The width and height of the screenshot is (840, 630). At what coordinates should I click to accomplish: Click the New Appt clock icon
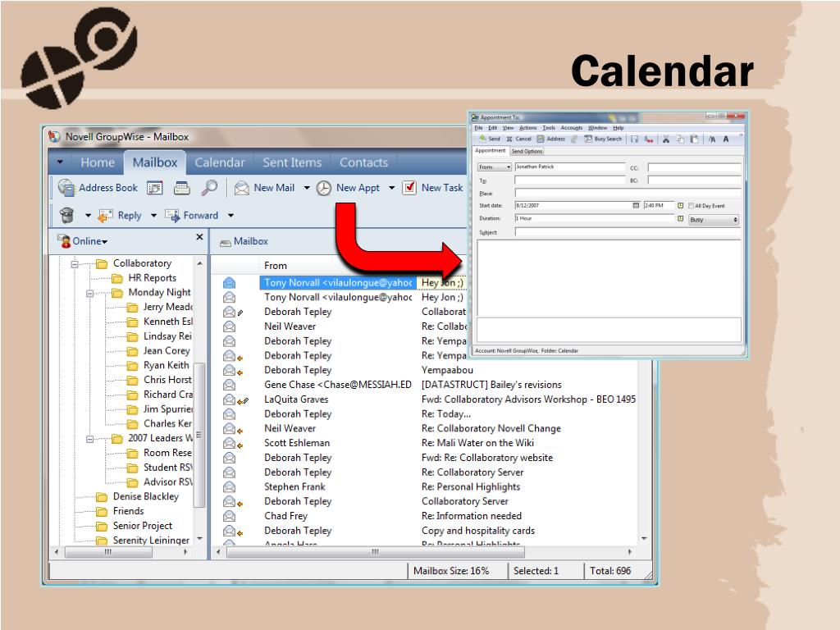click(x=323, y=189)
